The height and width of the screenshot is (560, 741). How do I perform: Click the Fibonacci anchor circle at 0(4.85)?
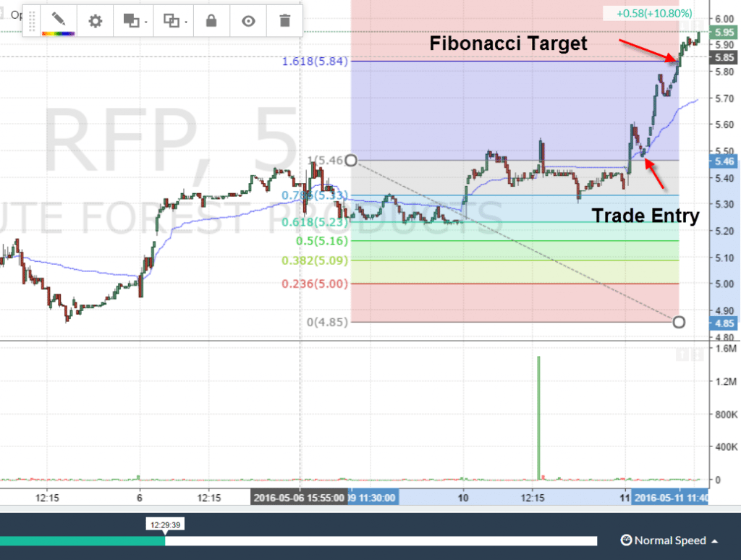[x=679, y=322]
